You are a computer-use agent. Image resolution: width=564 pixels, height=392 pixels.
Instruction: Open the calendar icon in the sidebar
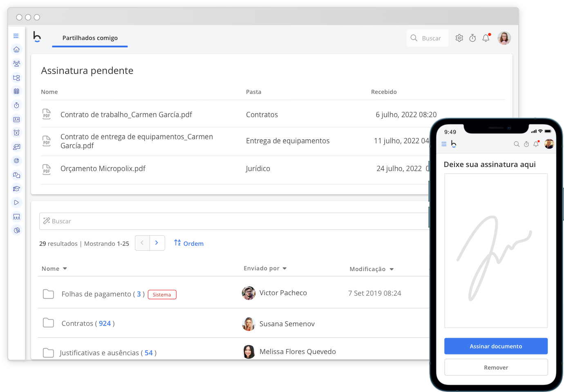(x=16, y=91)
